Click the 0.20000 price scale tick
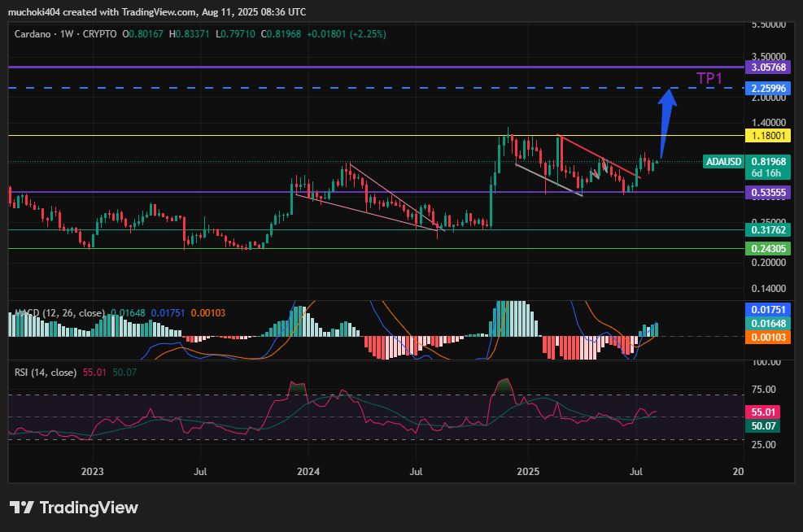Image resolution: width=803 pixels, height=532 pixels. point(768,262)
